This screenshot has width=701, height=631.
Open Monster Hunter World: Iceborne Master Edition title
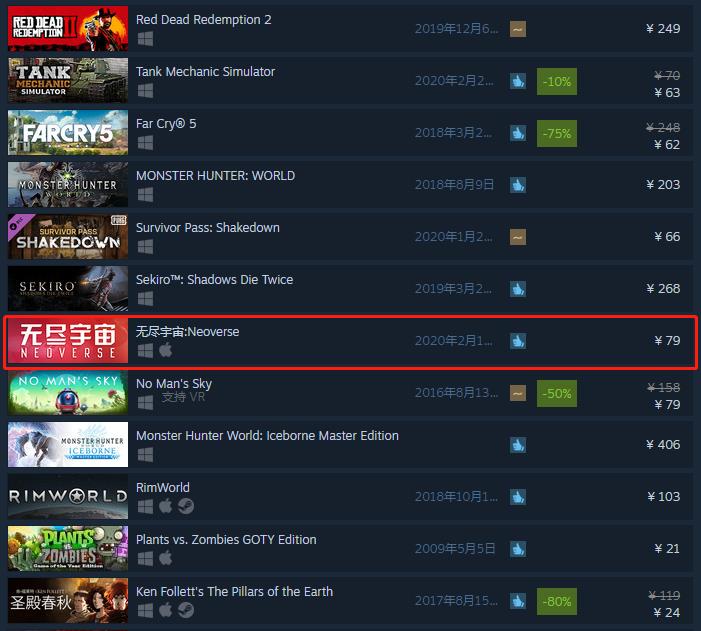click(x=267, y=436)
